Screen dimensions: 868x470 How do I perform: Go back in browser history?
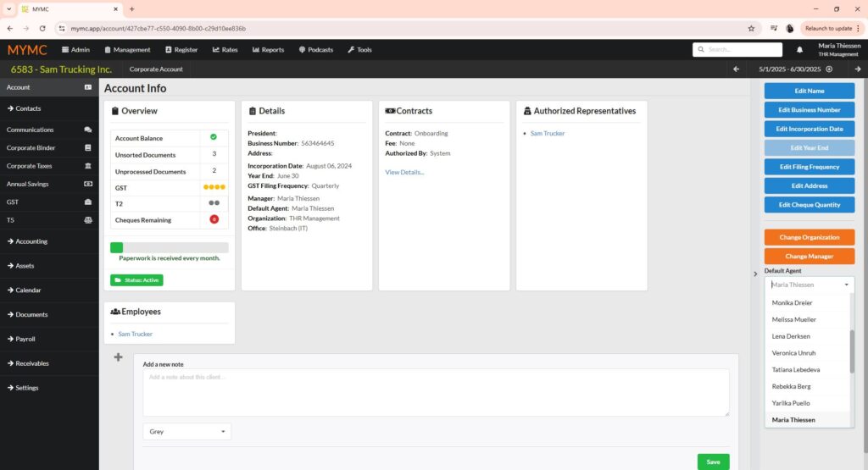pos(10,28)
